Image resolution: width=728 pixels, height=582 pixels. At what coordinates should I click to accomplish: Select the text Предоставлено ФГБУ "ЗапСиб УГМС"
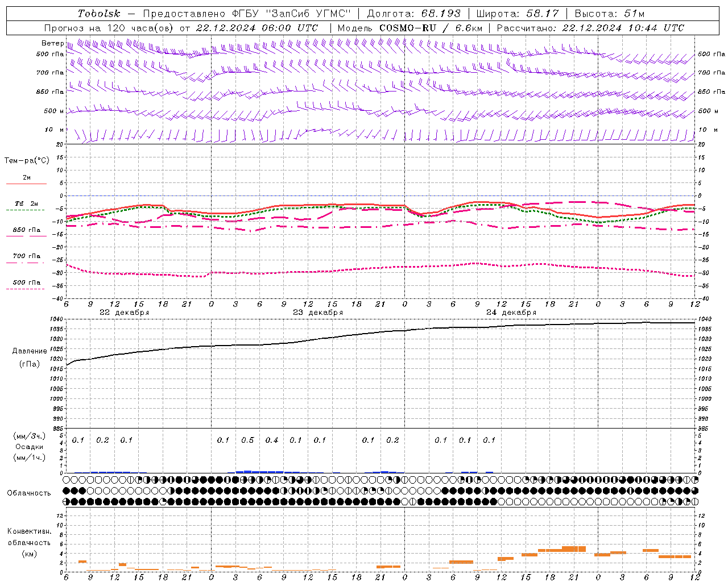click(247, 14)
